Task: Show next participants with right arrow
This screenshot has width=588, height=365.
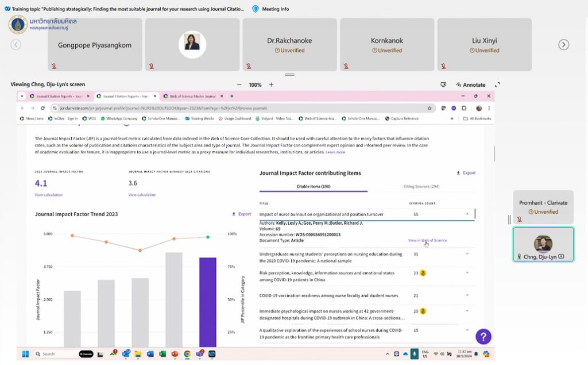Action: pyautogui.click(x=564, y=45)
